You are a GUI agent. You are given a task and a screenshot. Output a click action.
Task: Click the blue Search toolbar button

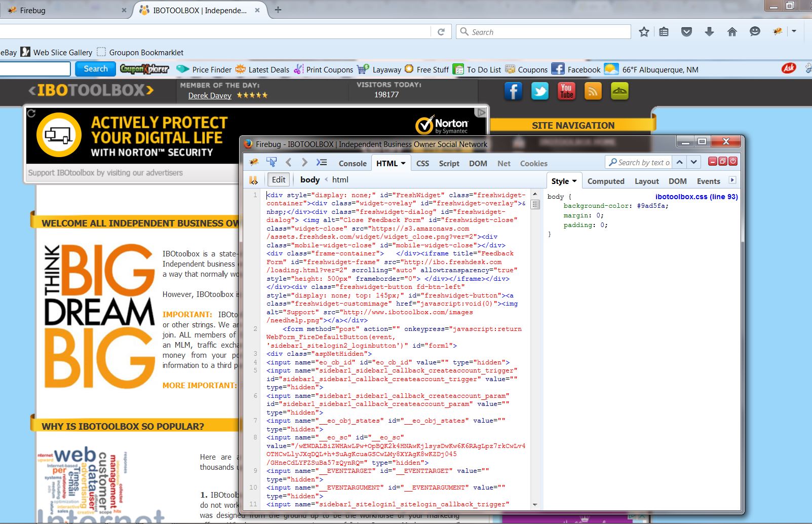[x=96, y=69]
